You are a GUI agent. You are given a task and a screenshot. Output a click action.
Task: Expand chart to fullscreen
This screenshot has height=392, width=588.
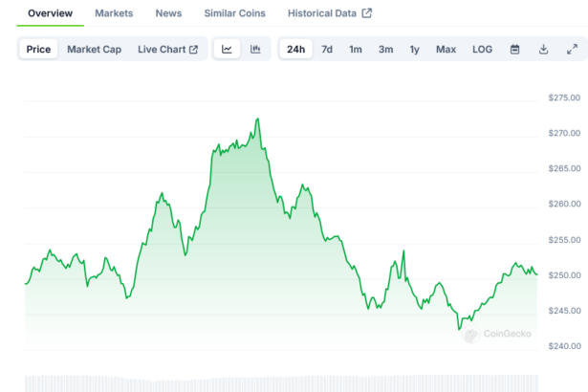572,49
